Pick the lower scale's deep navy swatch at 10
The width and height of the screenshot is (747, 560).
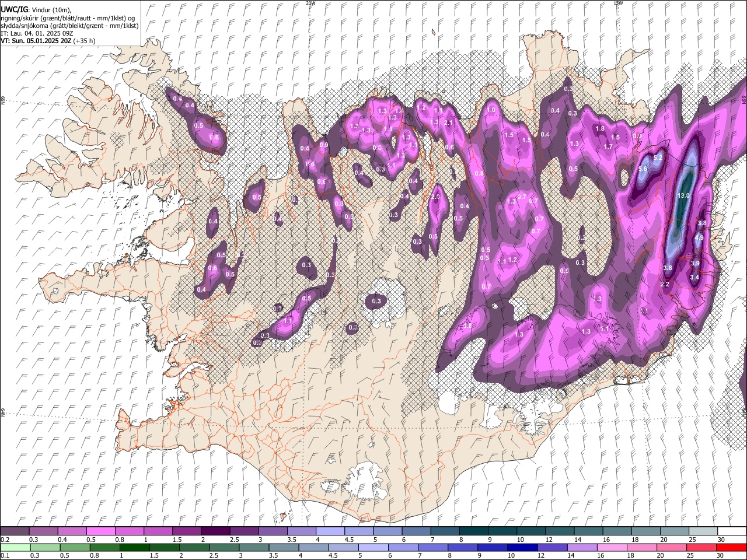522,548
